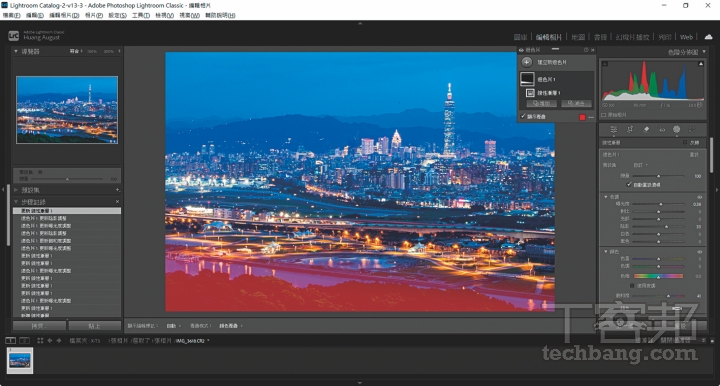This screenshot has width=720, height=386.
Task: Open second window display icon
Action: coord(24,341)
